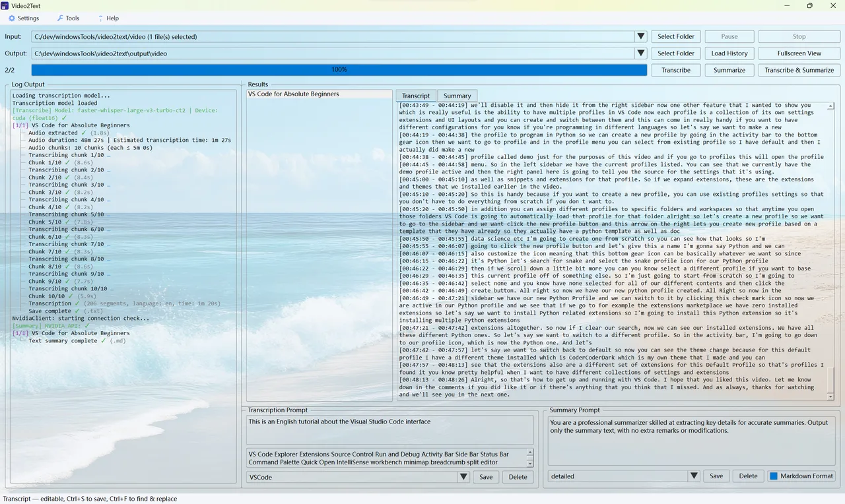Click the "Transcription model loaded" log line

55,103
